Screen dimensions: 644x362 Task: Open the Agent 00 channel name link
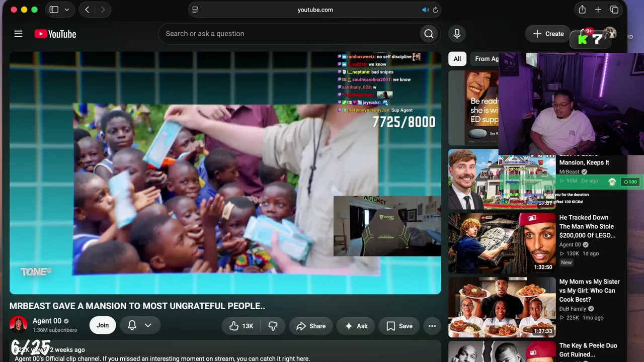(x=47, y=321)
